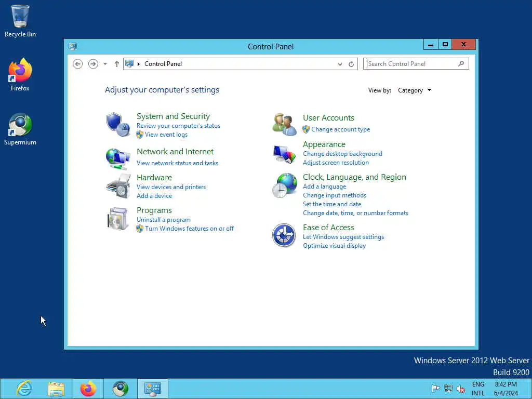The width and height of the screenshot is (532, 399).
Task: Click Optimize visual display
Action: [334, 246]
